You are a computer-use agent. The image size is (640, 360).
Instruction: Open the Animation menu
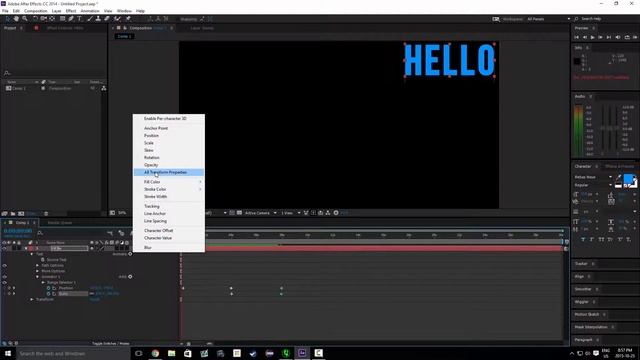(90, 11)
